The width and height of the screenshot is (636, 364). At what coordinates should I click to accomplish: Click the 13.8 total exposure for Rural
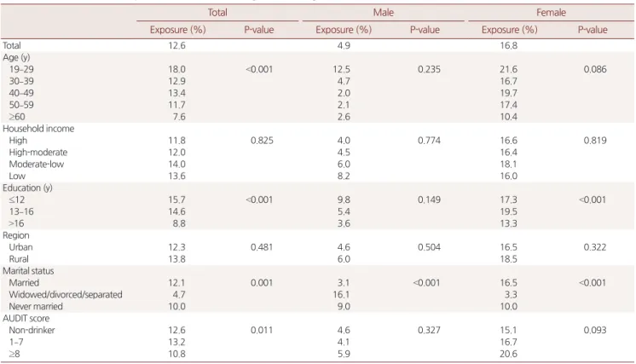pyautogui.click(x=176, y=258)
